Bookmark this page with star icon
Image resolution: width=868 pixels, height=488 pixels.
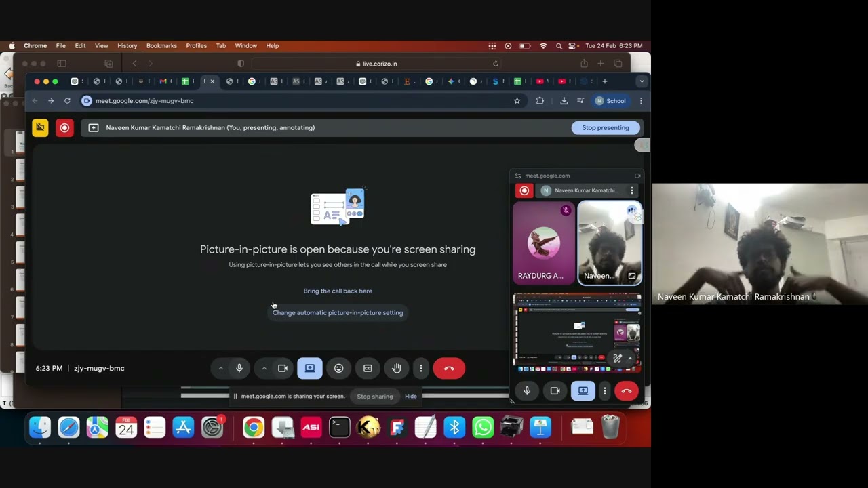coord(517,100)
